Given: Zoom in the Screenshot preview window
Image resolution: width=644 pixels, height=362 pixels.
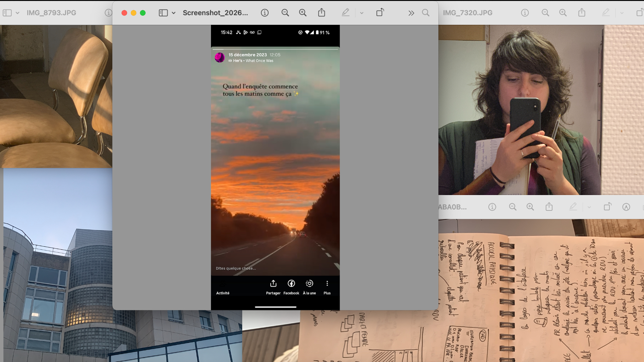Looking at the screenshot, I should coord(303,13).
